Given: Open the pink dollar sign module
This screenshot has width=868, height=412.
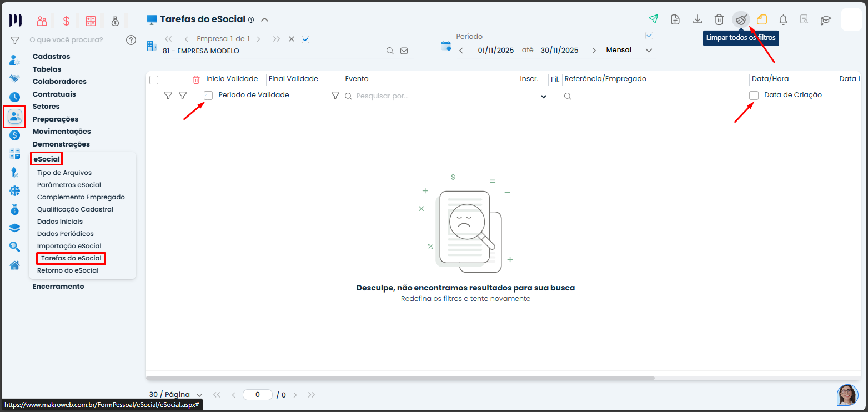Looking at the screenshot, I should pos(66,21).
